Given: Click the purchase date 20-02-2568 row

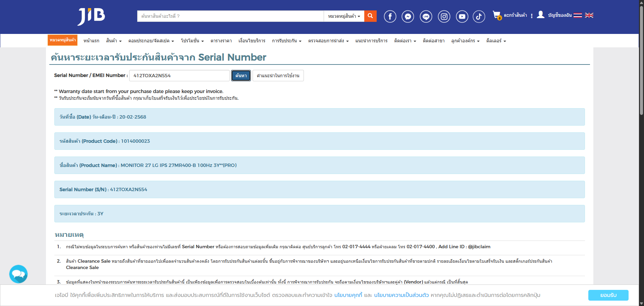Looking at the screenshot, I should point(319,117).
